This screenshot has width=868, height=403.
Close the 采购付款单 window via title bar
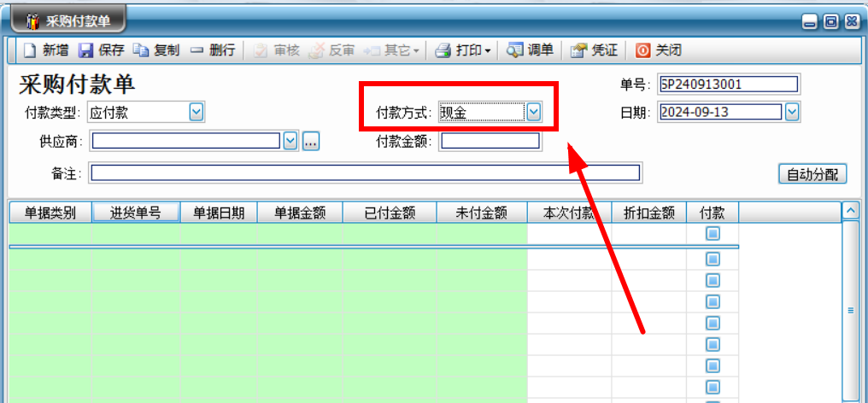(852, 22)
